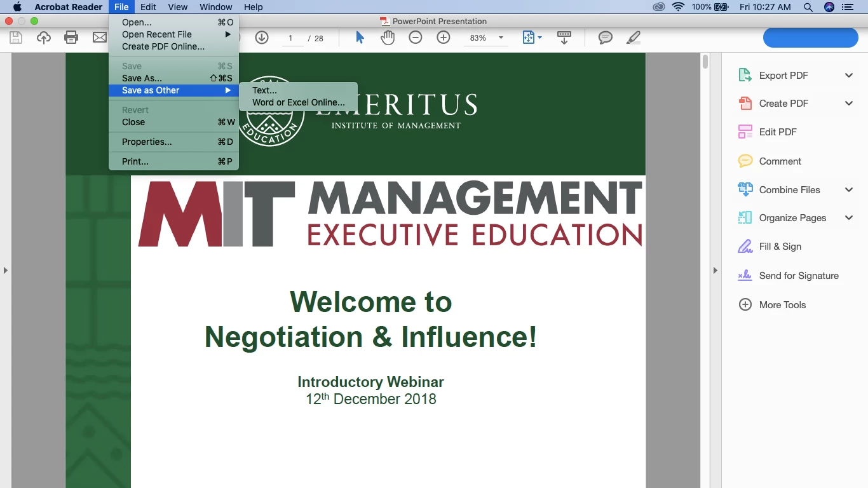Click the battery 100% status

710,7
